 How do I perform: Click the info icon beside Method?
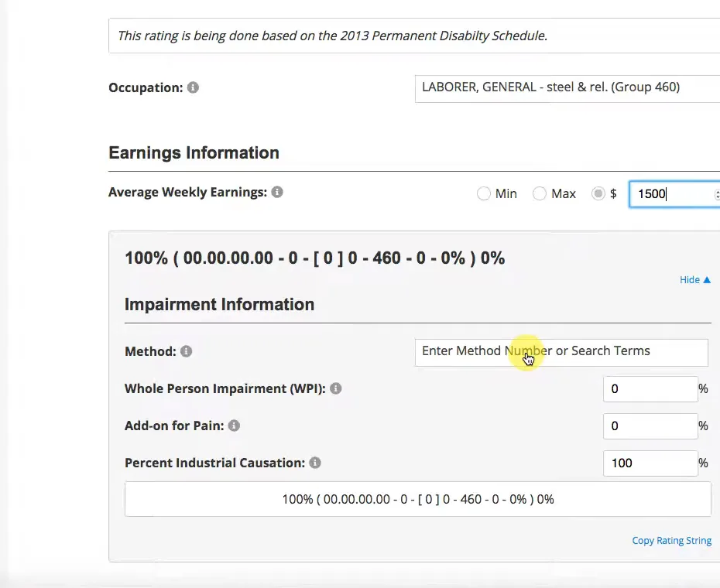click(186, 351)
